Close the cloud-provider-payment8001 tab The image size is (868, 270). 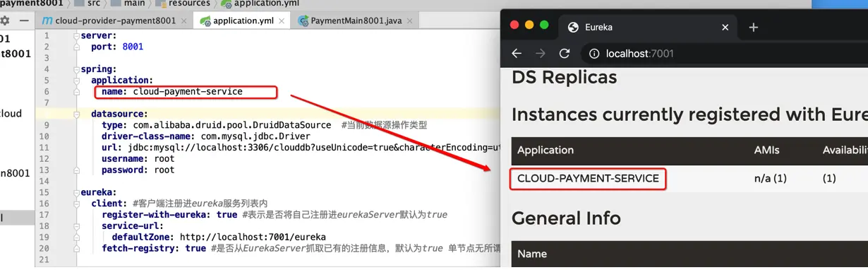[x=184, y=21]
